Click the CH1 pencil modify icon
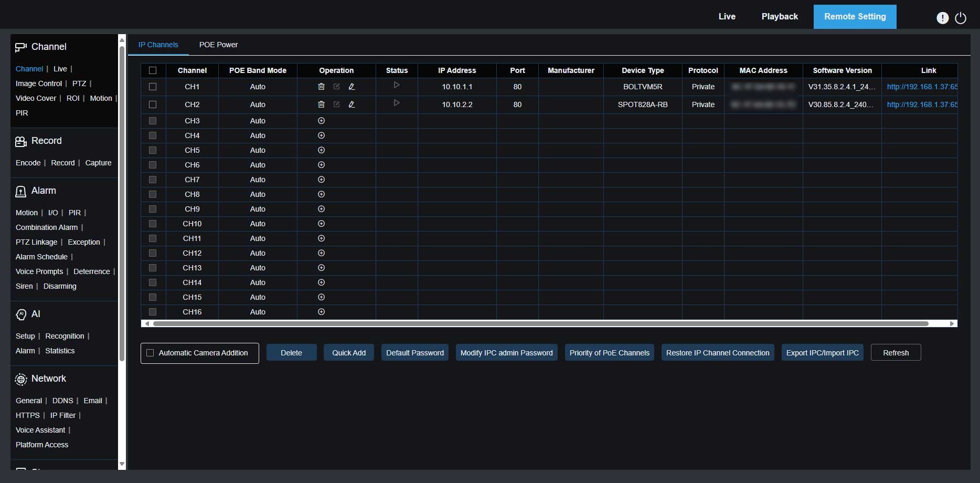The width and height of the screenshot is (980, 483). (352, 87)
